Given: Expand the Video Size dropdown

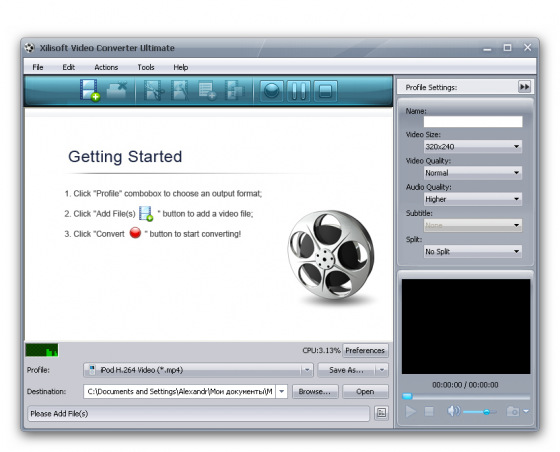Looking at the screenshot, I should [x=473, y=146].
